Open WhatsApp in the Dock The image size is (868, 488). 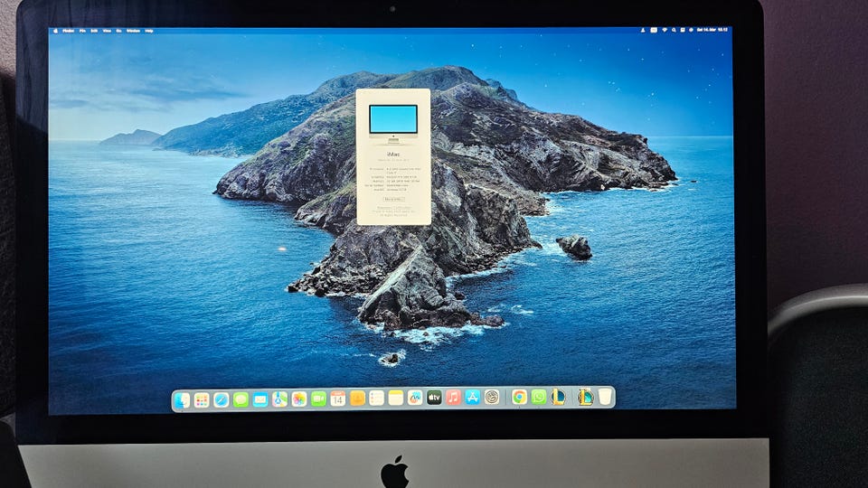[539, 397]
